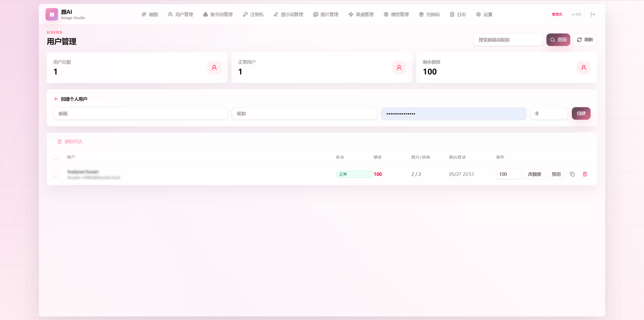Click the initial quota field showing 0
Image resolution: width=644 pixels, height=320 pixels.
[549, 113]
